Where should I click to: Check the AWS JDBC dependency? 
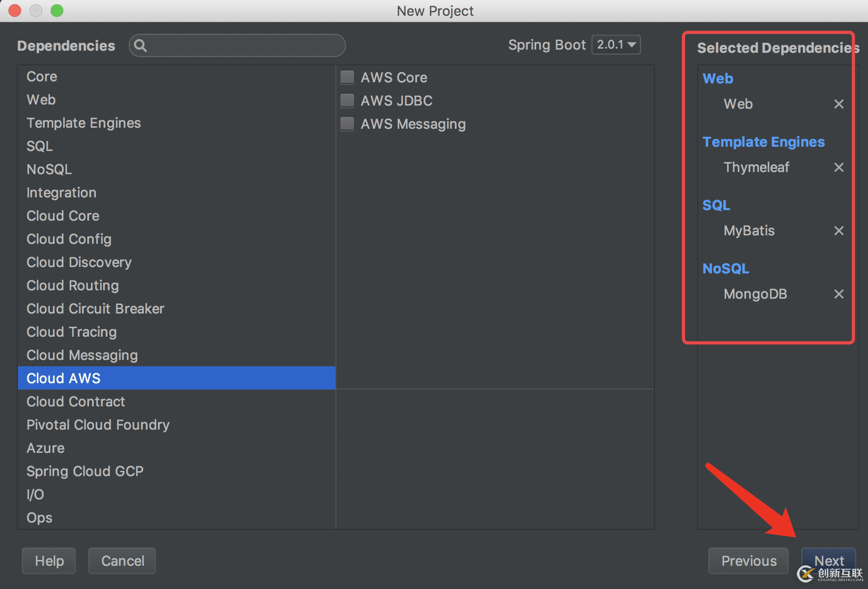[x=347, y=100]
